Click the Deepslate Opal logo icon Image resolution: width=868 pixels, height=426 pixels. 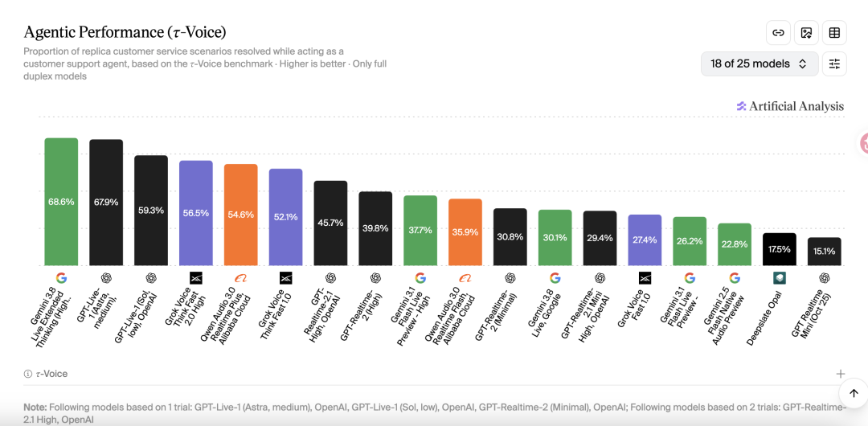tap(780, 277)
